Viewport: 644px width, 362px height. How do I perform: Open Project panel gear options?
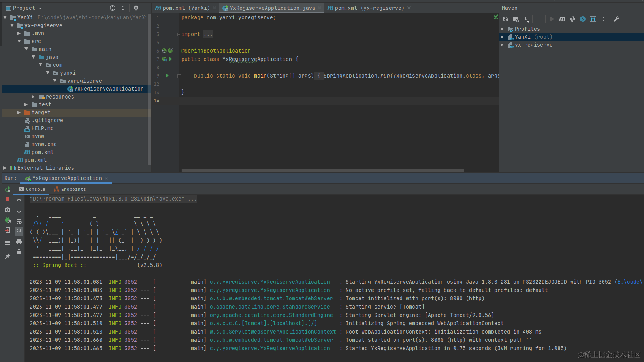pos(136,8)
